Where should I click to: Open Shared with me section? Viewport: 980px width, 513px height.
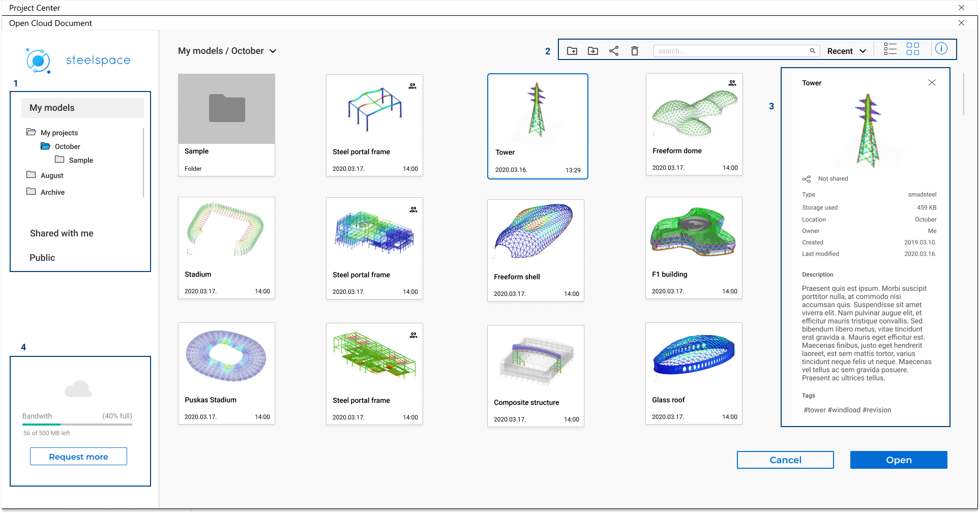pos(62,233)
